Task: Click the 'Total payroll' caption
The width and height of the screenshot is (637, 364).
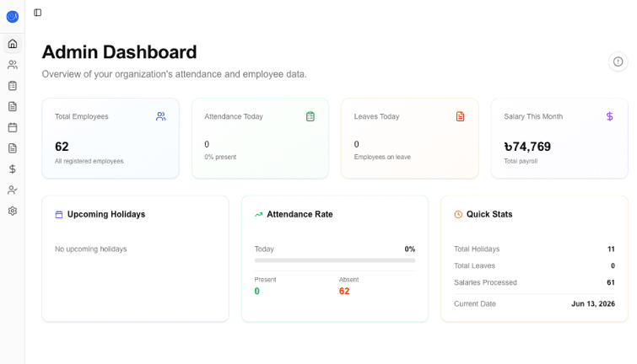Action: pyautogui.click(x=521, y=161)
